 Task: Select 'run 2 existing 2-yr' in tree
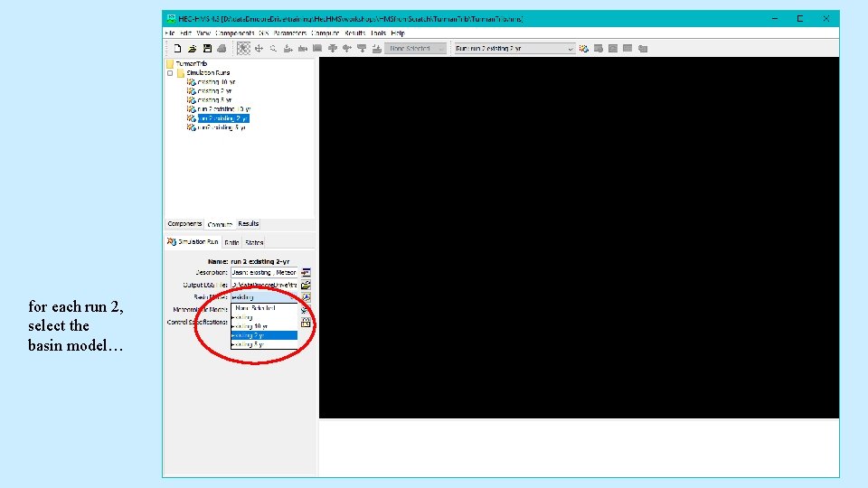tap(222, 118)
